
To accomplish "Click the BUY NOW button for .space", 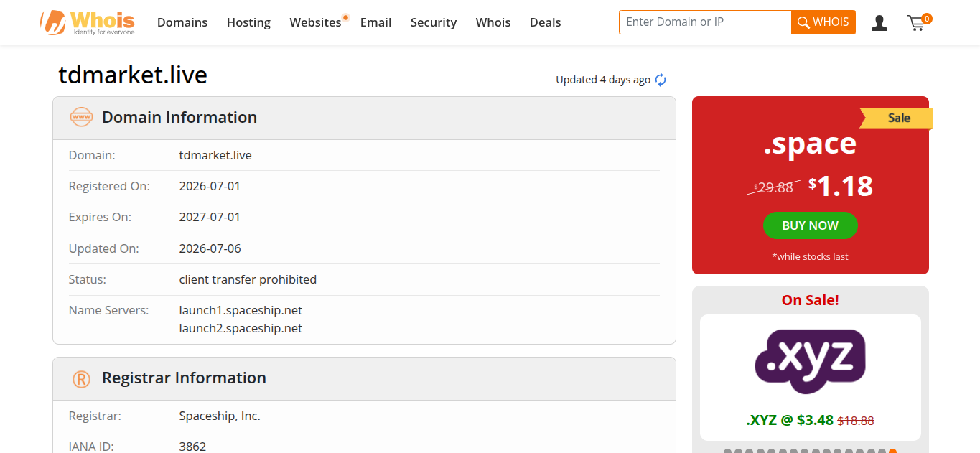I will [x=810, y=225].
